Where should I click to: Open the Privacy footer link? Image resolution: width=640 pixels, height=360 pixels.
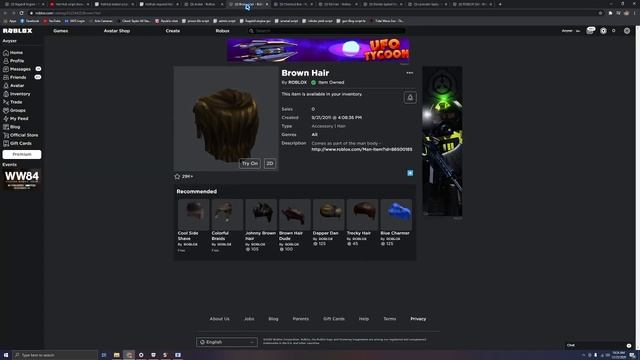[418, 319]
